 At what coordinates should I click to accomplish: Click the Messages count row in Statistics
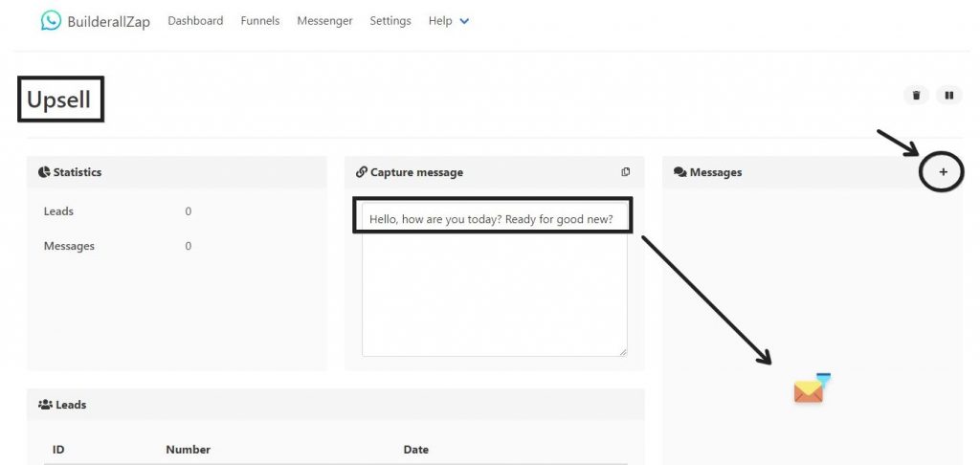coord(117,246)
